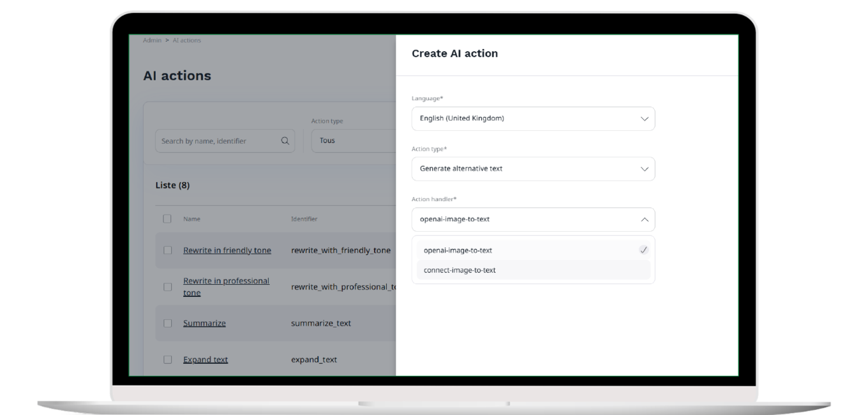Tick the select-all checkbox in header row
The image size is (868, 415).
pos(167,219)
